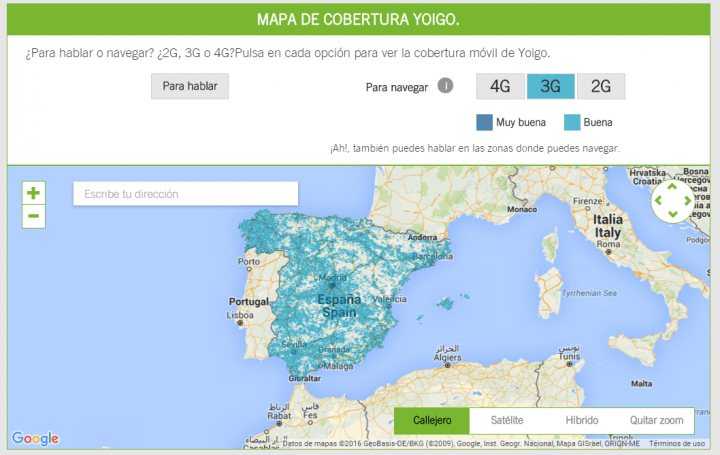This screenshot has width=720, height=455.
Task: Show 4G coverage
Action: tap(500, 86)
